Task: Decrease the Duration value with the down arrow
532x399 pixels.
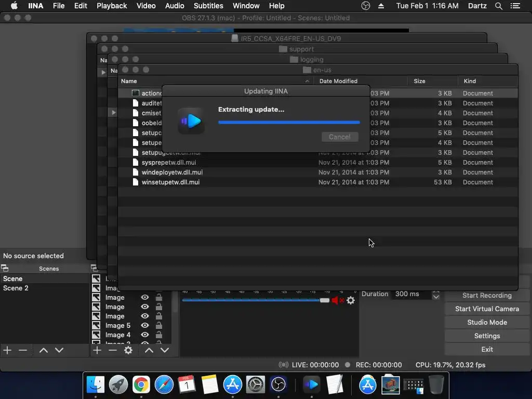Action: tap(436, 297)
